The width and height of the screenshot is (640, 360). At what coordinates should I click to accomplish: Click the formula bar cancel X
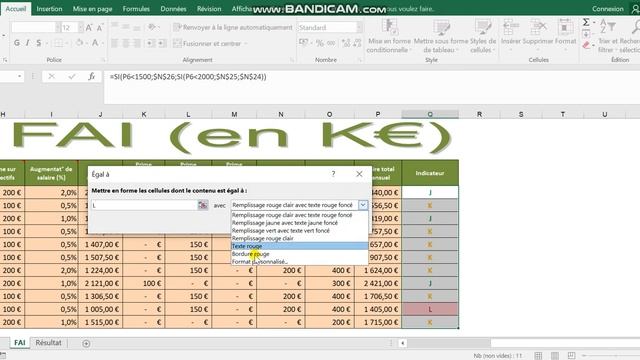[x=51, y=76]
